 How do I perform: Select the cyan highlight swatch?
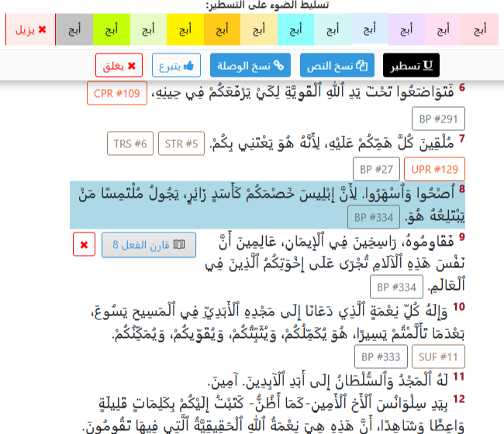click(295, 29)
